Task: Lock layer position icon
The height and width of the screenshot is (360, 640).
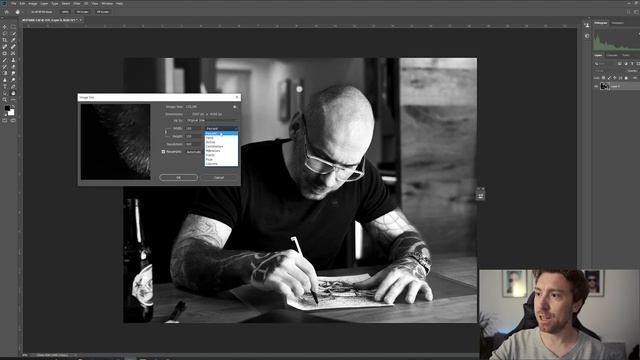Action: [x=615, y=78]
